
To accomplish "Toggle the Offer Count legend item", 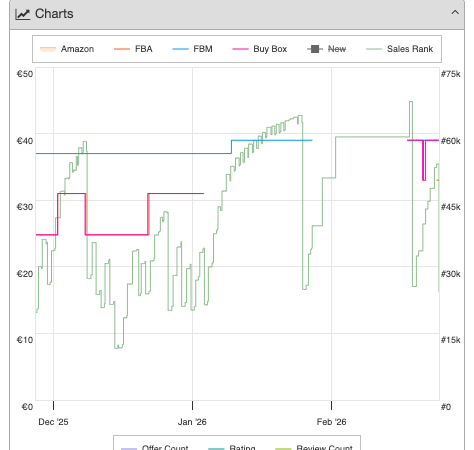I will click(x=155, y=447).
